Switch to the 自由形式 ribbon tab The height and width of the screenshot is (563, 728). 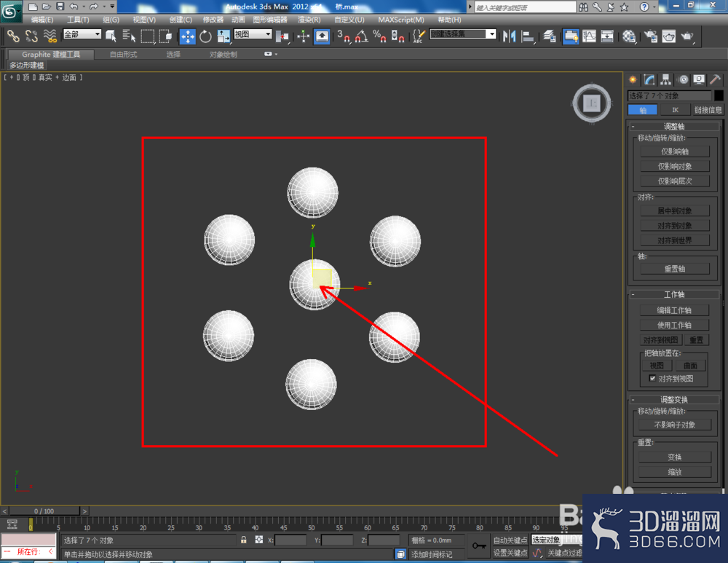[124, 55]
